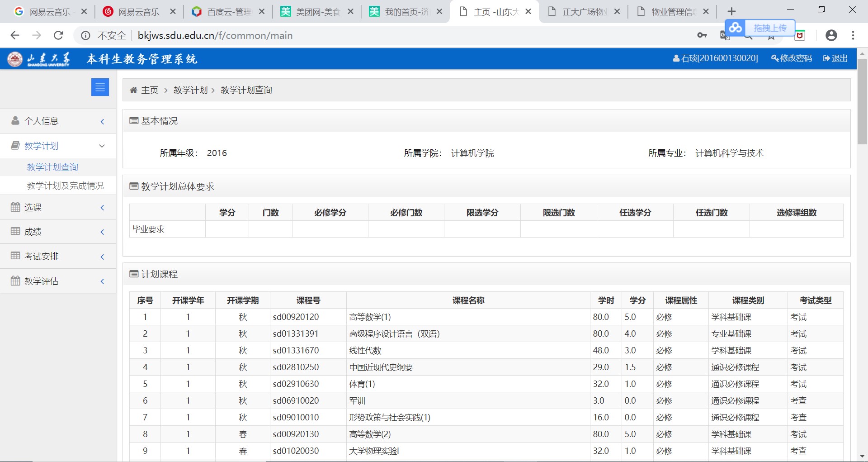
Task: Collapse the 教学计划 menu chevron
Action: (x=102, y=146)
